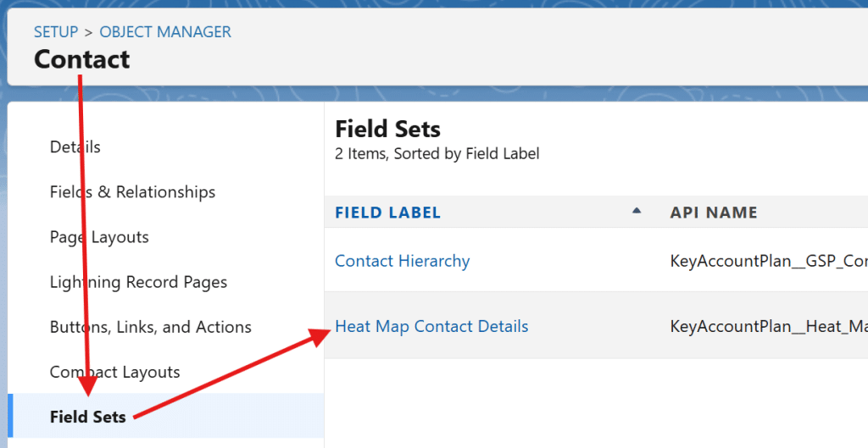Viewport: 868px width, 448px height.
Task: Open the Heat Map Contact Details field set
Action: click(x=431, y=326)
